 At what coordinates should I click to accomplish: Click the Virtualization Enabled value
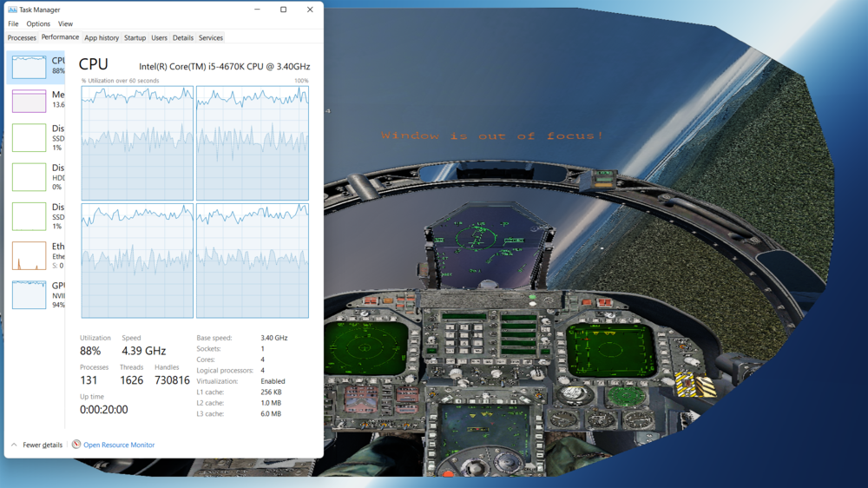click(x=273, y=381)
